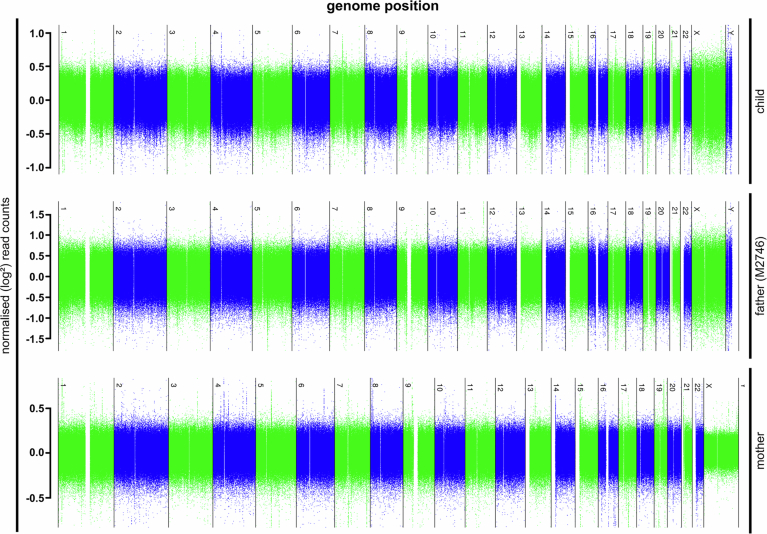Choose chromosome 20 label in mother panel
Screen dimensions: 767x534
(672, 387)
